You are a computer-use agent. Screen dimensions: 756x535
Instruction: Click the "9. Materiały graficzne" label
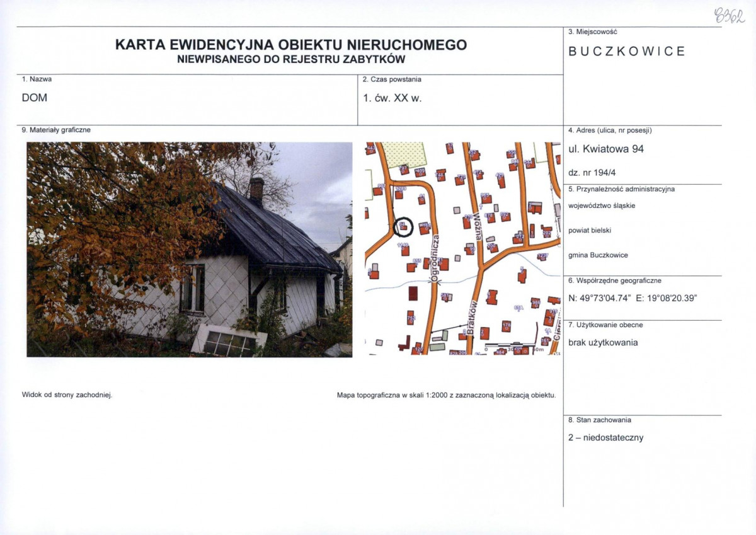pyautogui.click(x=57, y=130)
